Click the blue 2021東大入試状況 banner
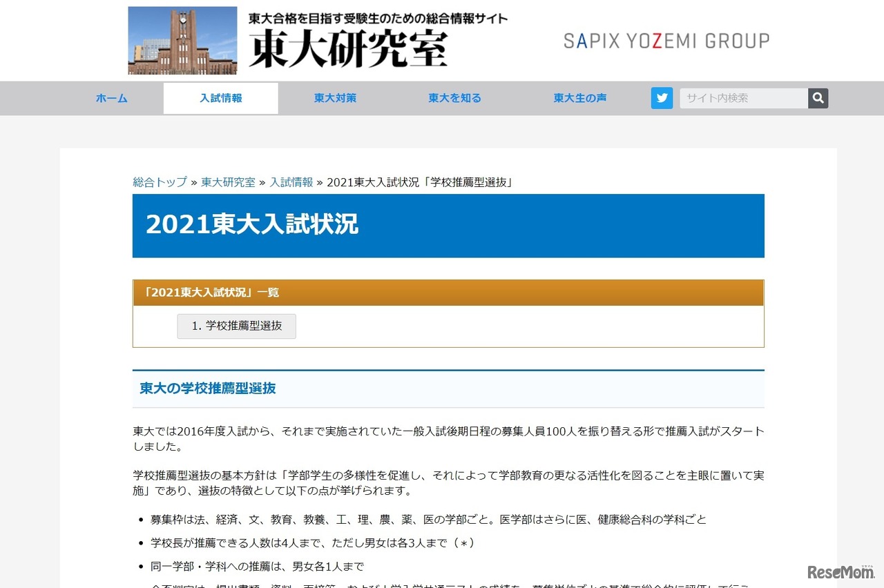 tap(448, 226)
